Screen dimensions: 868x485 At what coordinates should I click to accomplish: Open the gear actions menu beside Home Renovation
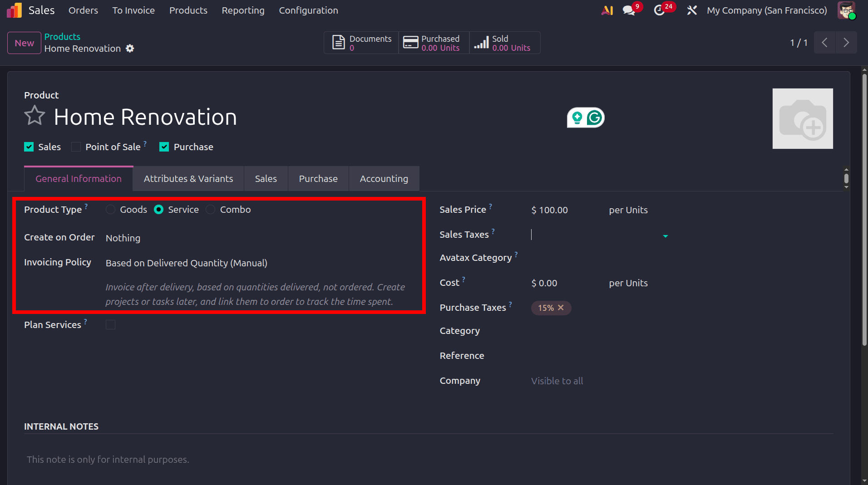coord(130,49)
